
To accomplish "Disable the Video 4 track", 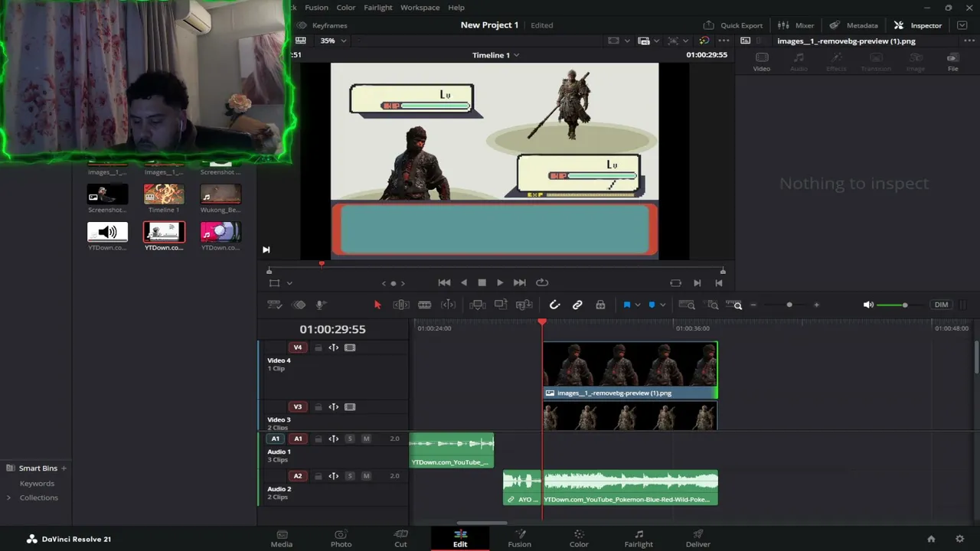I will (350, 347).
